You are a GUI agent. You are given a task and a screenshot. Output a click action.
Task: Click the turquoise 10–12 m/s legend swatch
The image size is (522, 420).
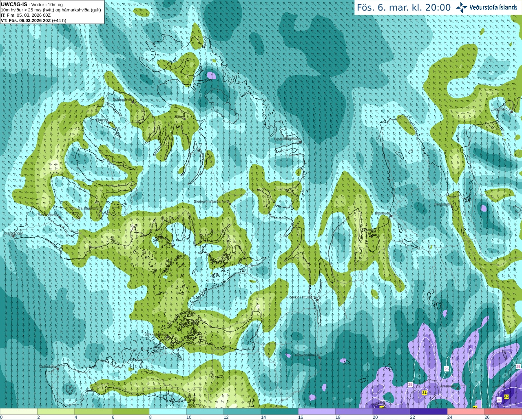(205, 411)
